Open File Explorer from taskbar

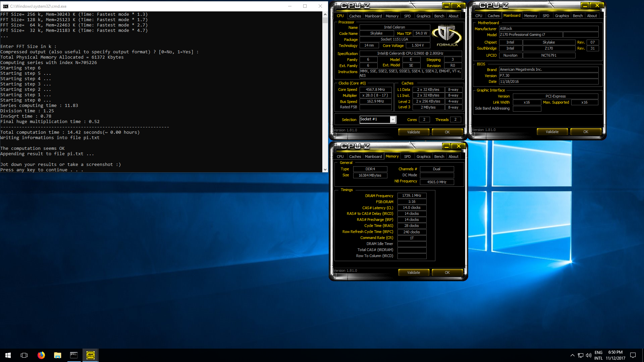coord(57,355)
